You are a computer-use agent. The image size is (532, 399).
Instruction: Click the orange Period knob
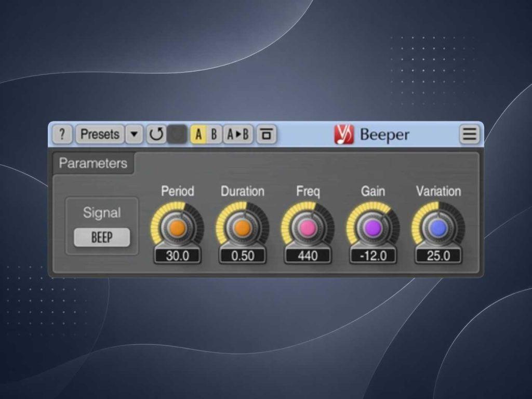[178, 228]
